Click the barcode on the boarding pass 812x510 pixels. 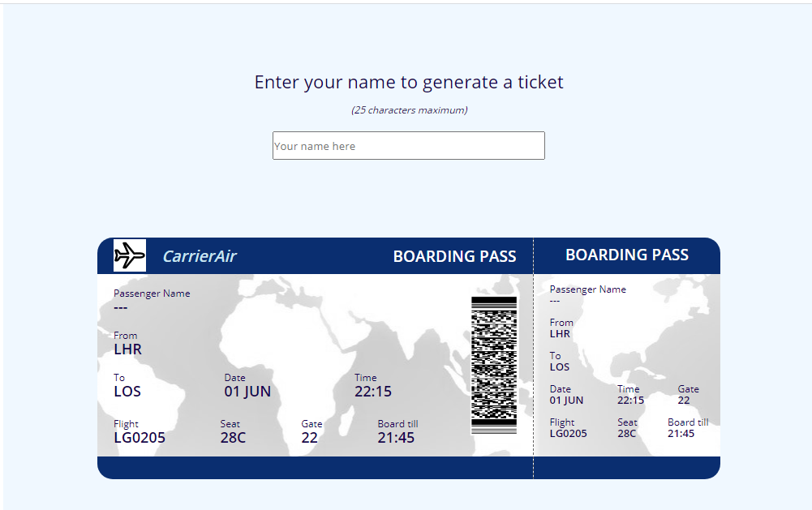[x=493, y=365]
